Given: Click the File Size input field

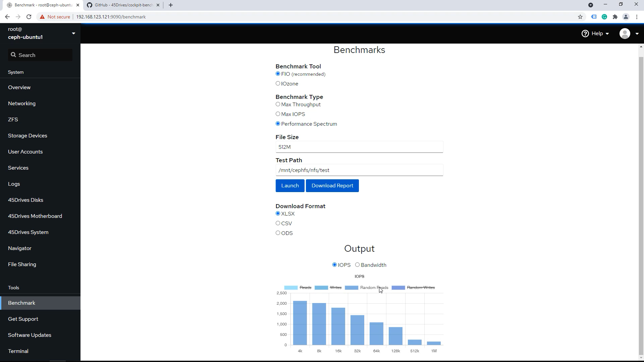Looking at the screenshot, I should [359, 147].
